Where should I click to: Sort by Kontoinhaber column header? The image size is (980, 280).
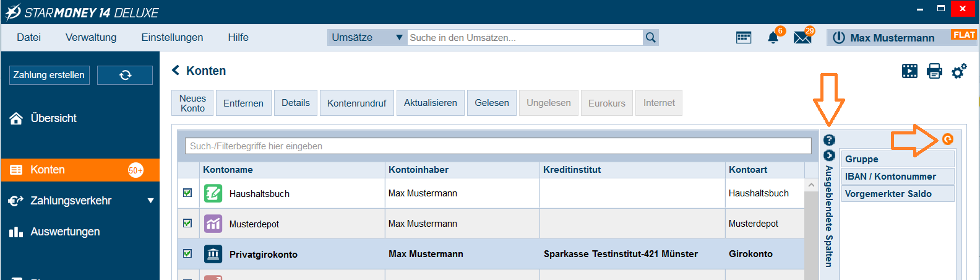pyautogui.click(x=463, y=170)
